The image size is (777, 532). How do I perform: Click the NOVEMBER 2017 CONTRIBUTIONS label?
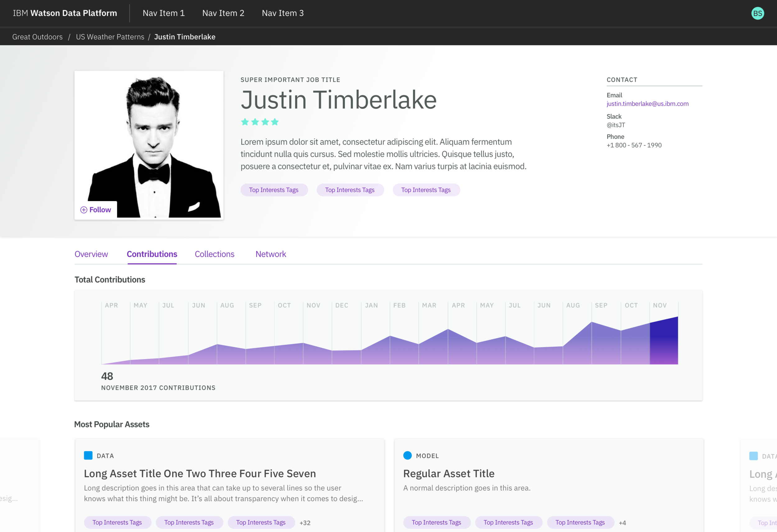pyautogui.click(x=158, y=388)
